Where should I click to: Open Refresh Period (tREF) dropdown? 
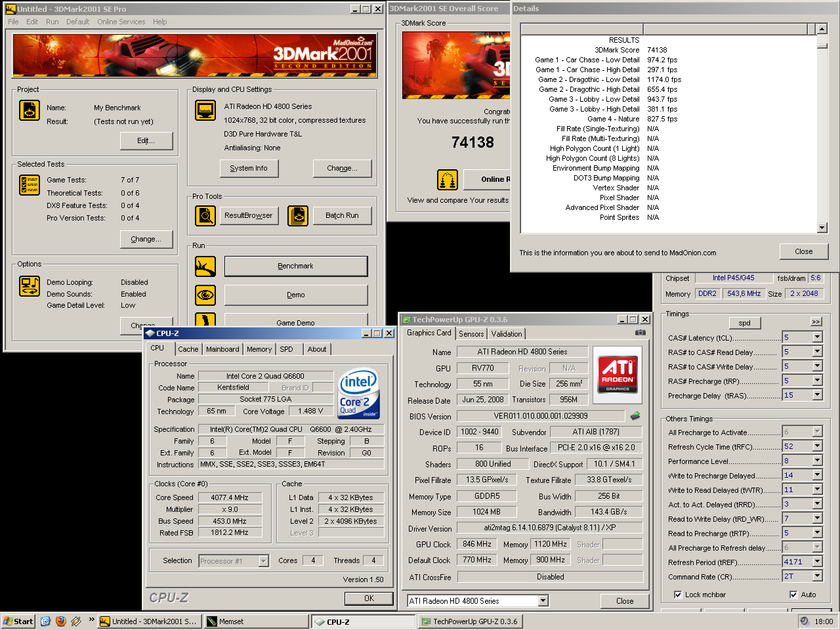pyautogui.click(x=818, y=562)
